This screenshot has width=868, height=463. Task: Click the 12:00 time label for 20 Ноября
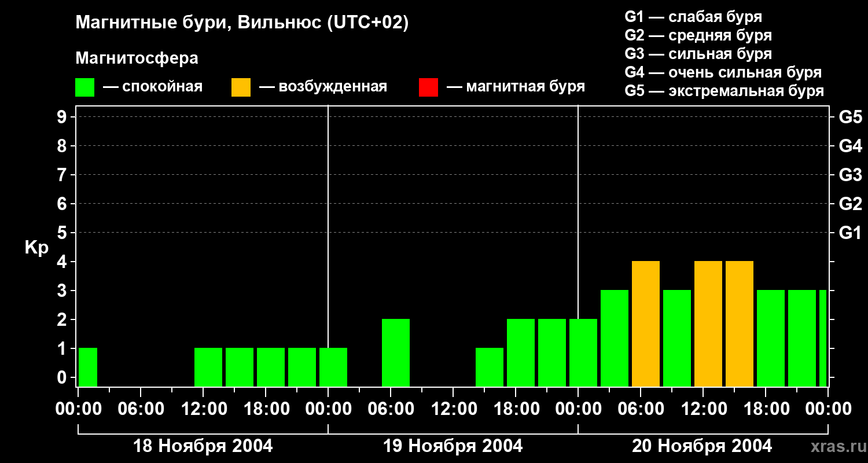[703, 409]
